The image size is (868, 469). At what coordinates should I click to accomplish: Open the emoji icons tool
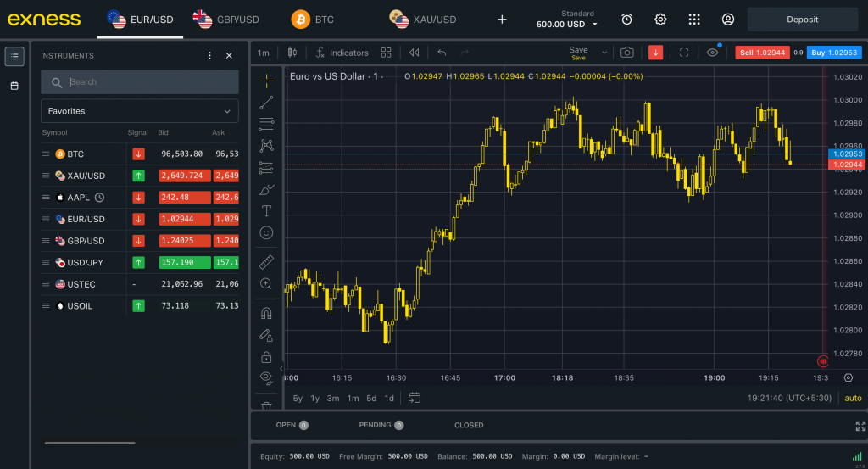coord(266,232)
